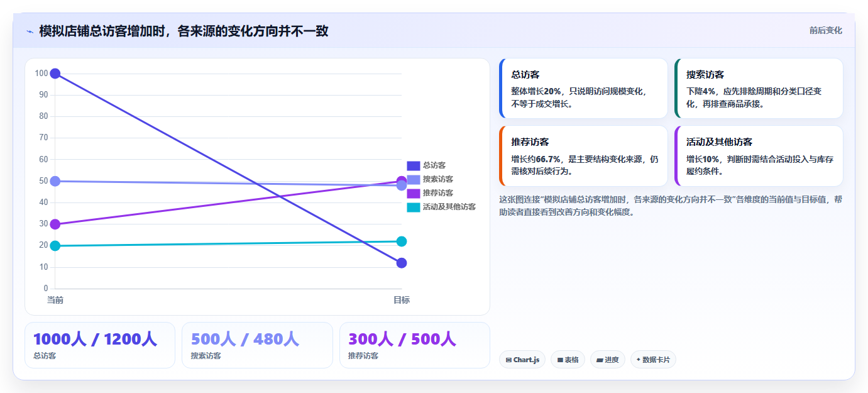
Task: Click the 数据卡片 tag chip
Action: (653, 360)
